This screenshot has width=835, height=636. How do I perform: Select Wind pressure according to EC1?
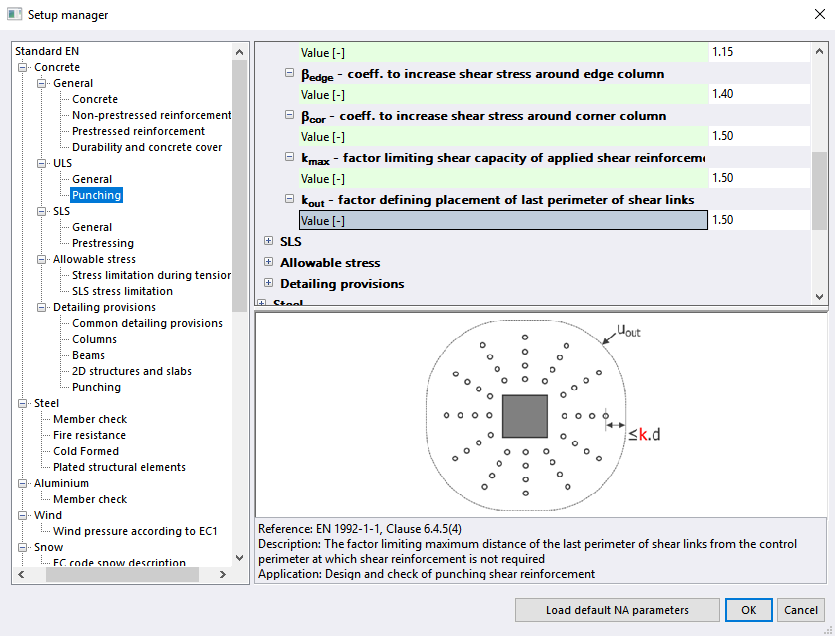(x=135, y=531)
